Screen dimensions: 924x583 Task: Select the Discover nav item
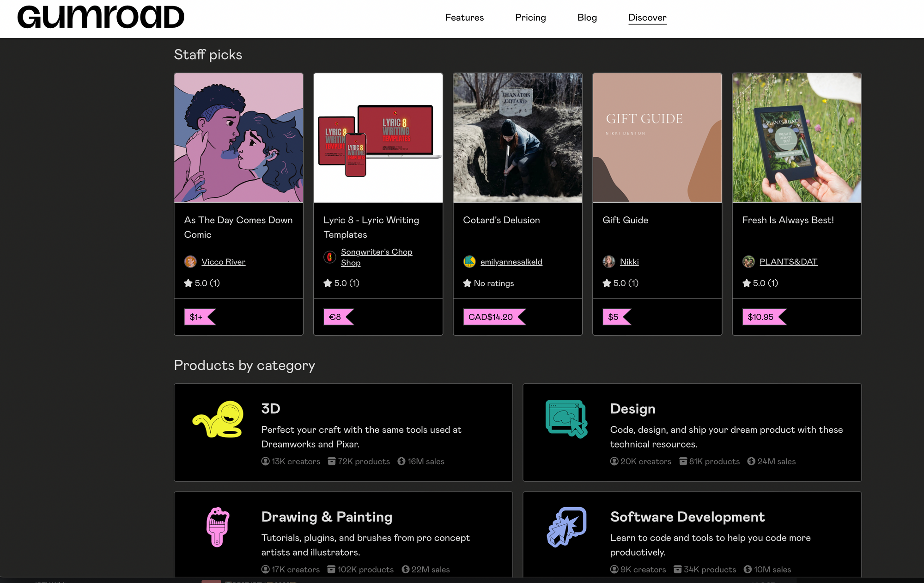[647, 18]
